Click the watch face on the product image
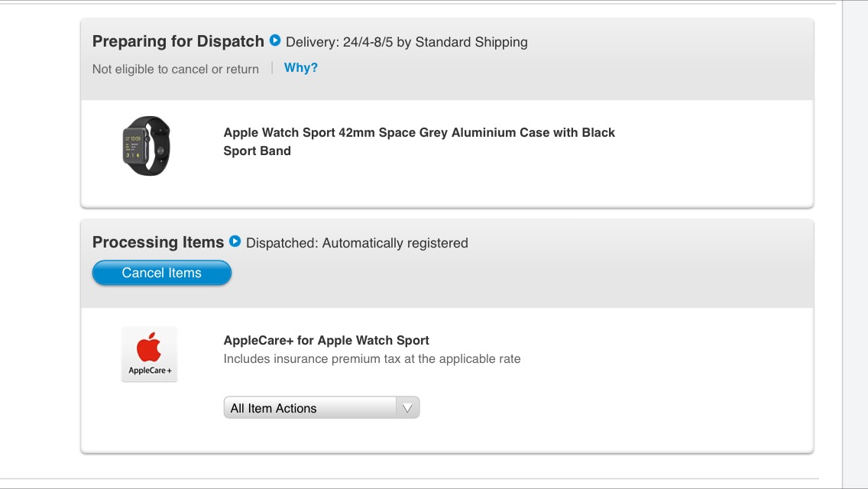The width and height of the screenshot is (868, 489). [134, 147]
